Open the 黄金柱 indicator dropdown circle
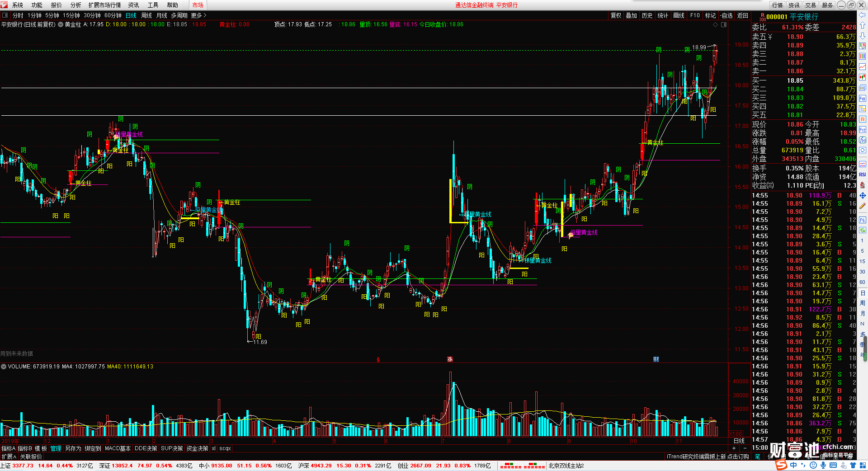Screen dimensions: 868x471 pyautogui.click(x=61, y=24)
